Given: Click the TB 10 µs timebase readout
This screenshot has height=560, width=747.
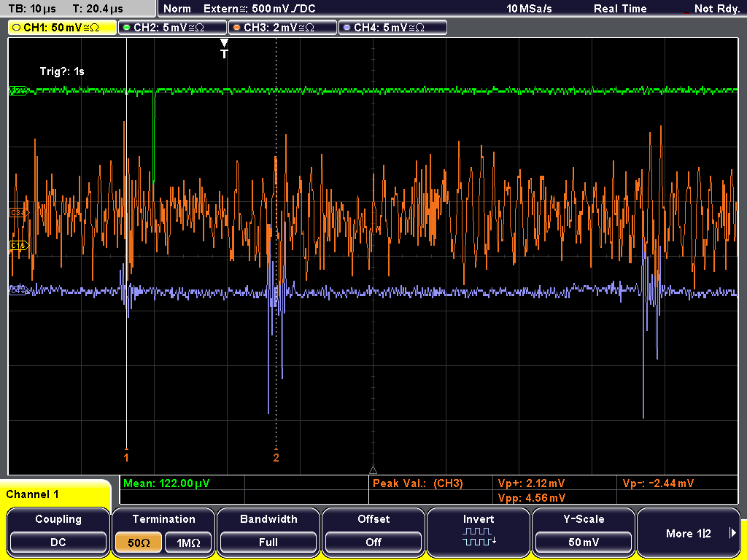Looking at the screenshot, I should [32, 9].
